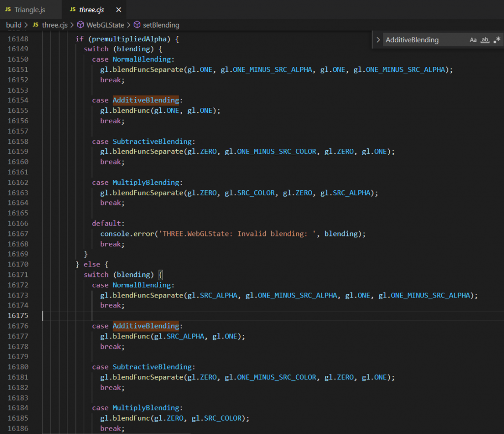This screenshot has height=434, width=504.
Task: Click the setBlending method symbol icon
Action: 137,25
